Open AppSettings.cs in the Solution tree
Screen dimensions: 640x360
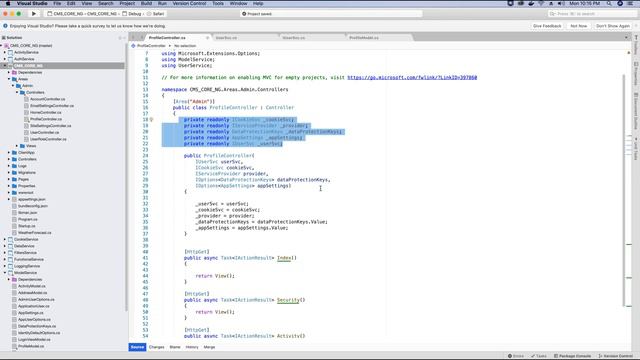tap(31, 313)
